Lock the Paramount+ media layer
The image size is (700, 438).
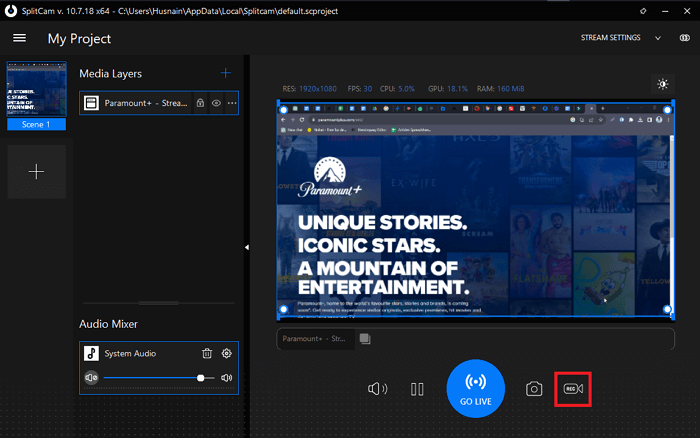[x=200, y=103]
